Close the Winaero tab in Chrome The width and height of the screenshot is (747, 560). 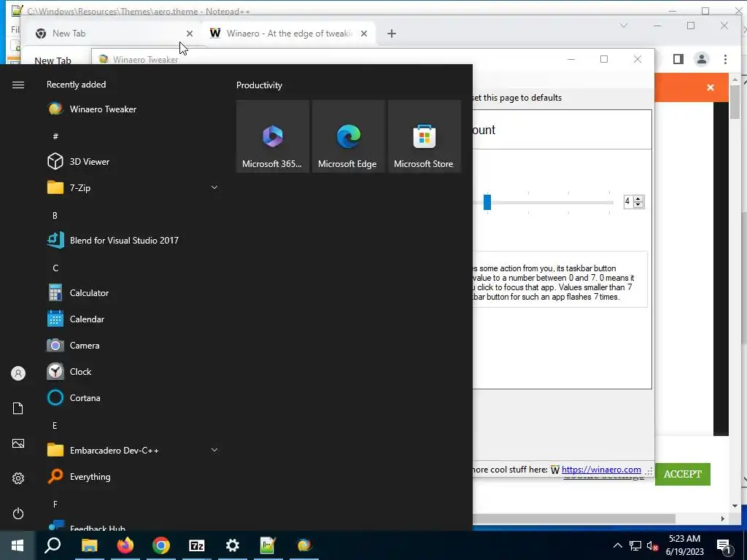(x=364, y=34)
